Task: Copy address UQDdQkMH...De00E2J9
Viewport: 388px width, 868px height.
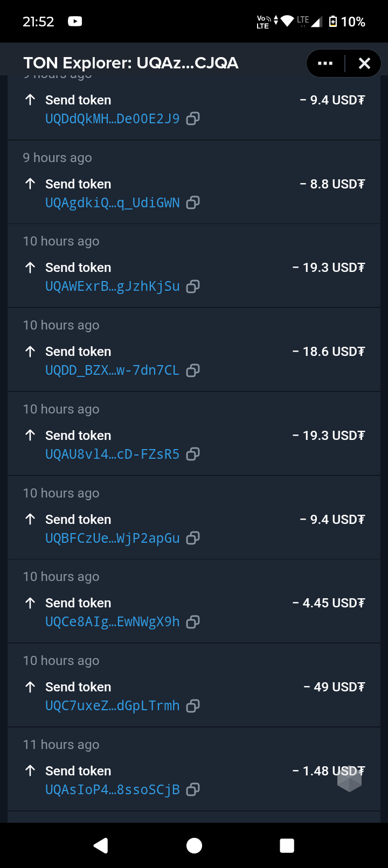Action: point(193,118)
